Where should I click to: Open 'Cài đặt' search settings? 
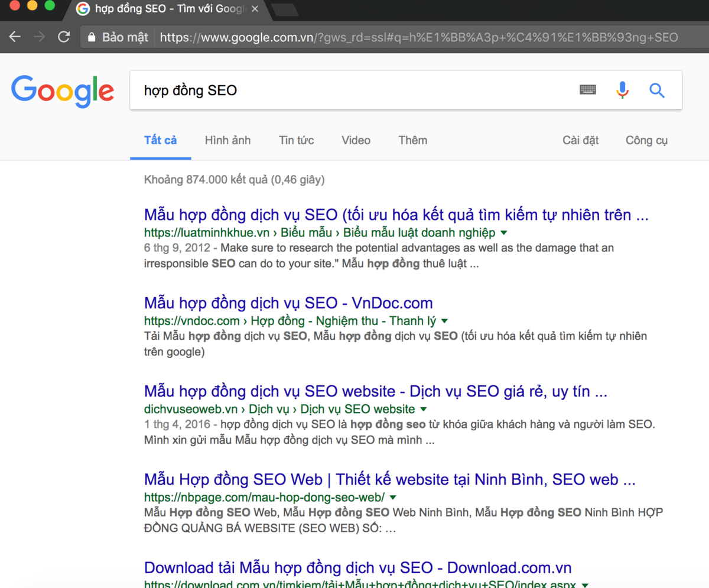click(581, 140)
